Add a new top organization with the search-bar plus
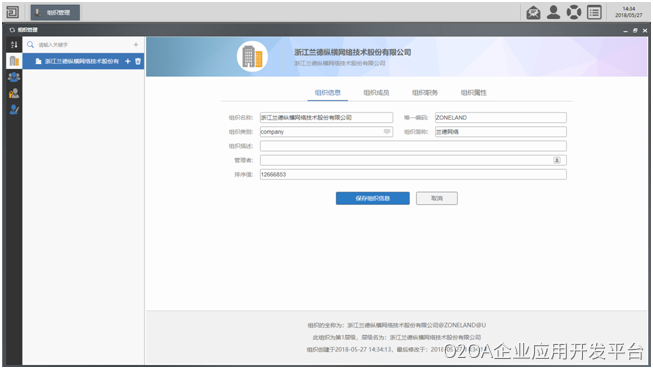 coord(136,45)
